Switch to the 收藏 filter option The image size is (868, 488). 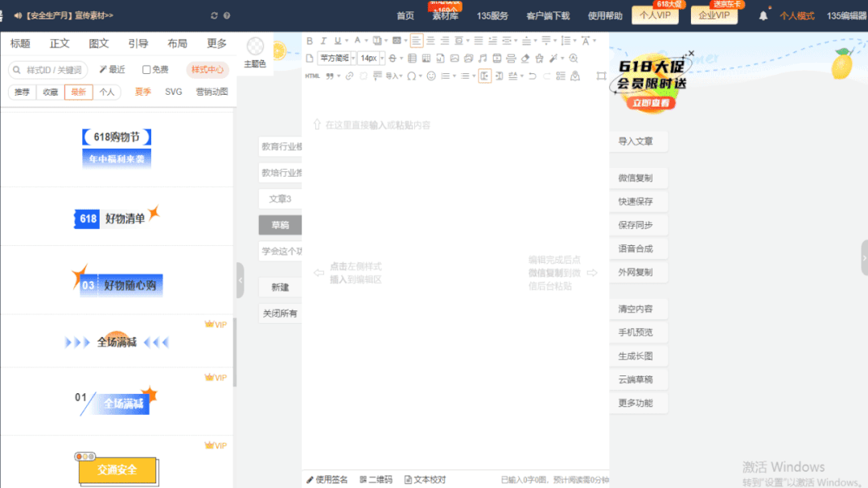[x=50, y=92]
